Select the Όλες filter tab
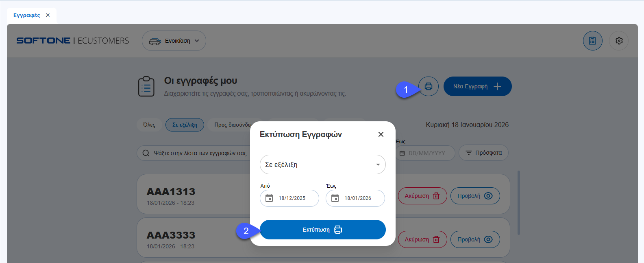 [x=149, y=125]
